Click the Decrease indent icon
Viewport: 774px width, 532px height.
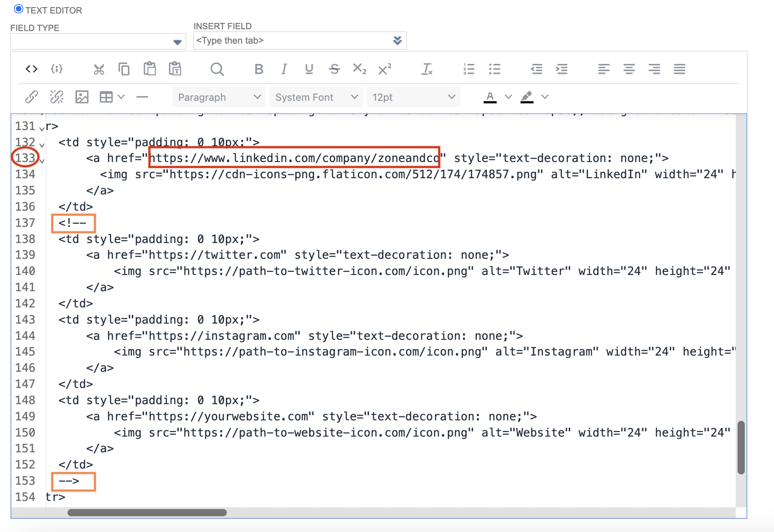(x=536, y=69)
